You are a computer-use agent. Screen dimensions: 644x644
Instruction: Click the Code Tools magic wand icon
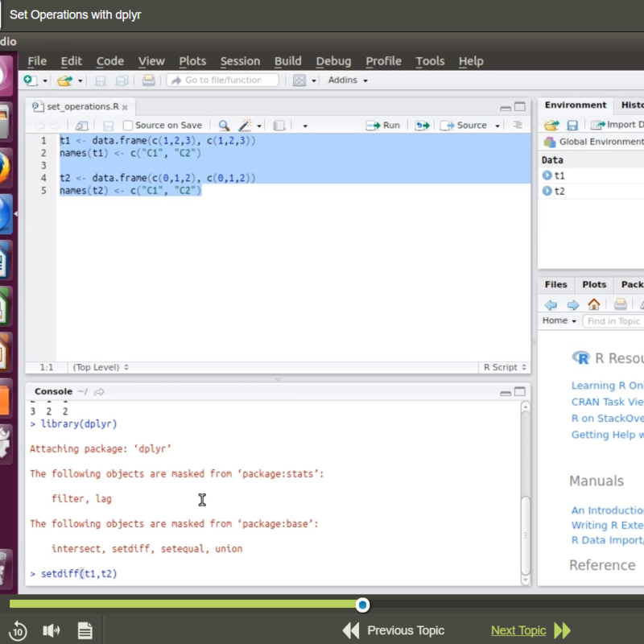(x=246, y=125)
